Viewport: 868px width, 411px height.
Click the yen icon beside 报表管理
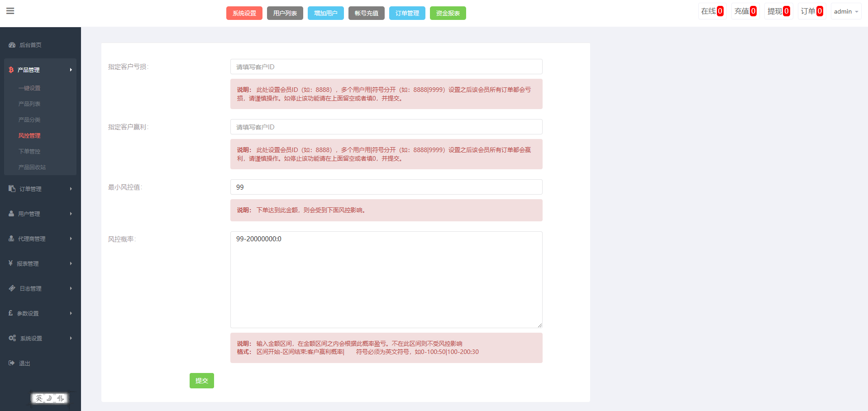click(11, 263)
